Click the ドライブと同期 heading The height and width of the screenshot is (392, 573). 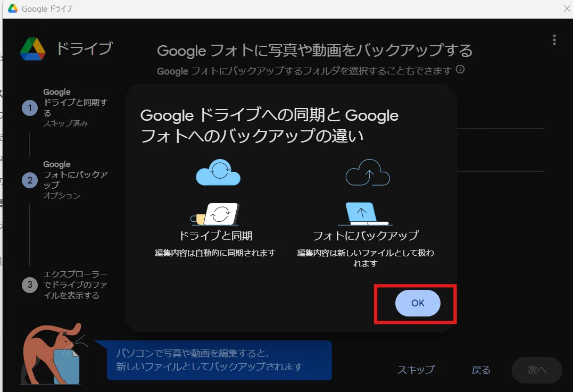point(215,236)
